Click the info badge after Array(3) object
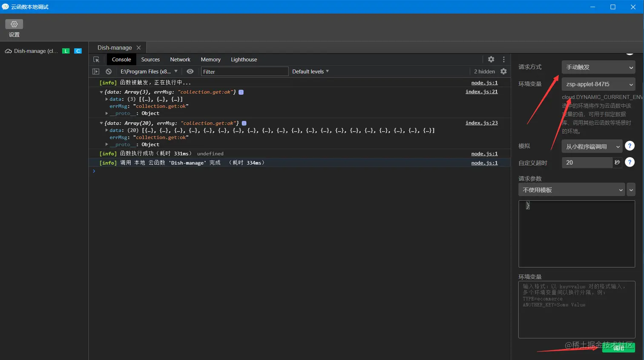Viewport: 644px width, 360px height. [241, 92]
